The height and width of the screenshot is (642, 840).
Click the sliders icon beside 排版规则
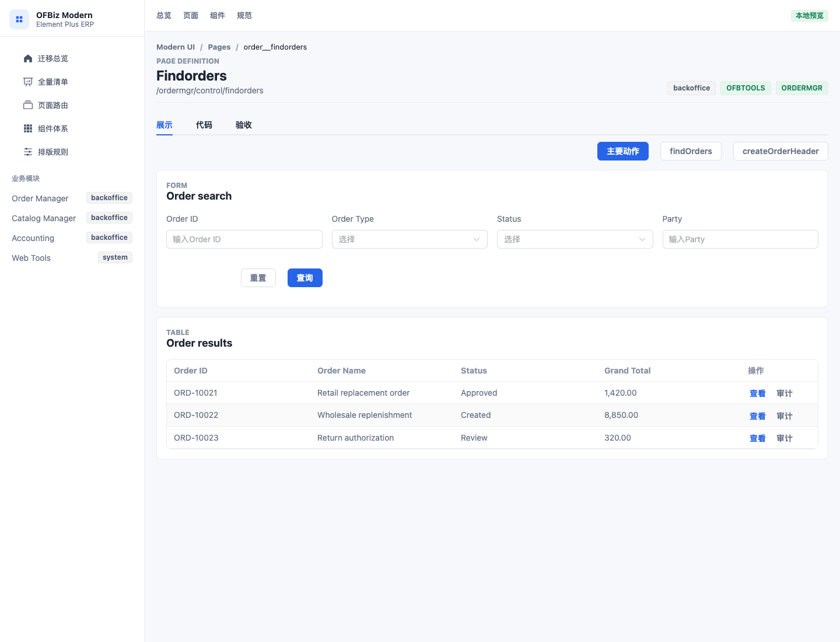tap(28, 152)
